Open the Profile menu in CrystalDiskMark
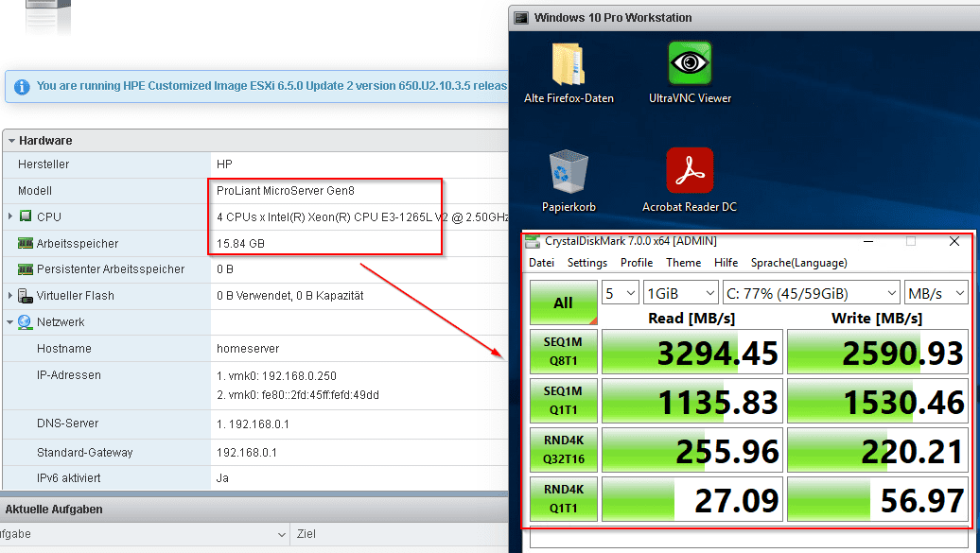The image size is (980, 553). [x=637, y=263]
